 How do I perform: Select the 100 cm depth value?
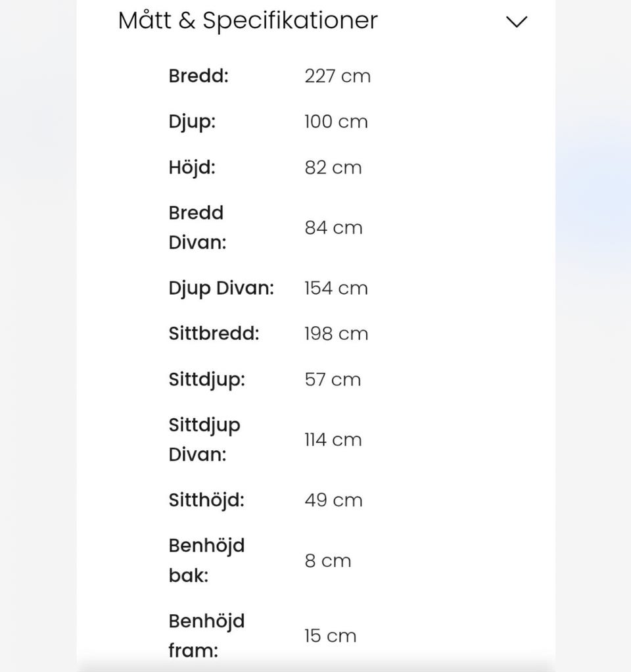click(336, 122)
